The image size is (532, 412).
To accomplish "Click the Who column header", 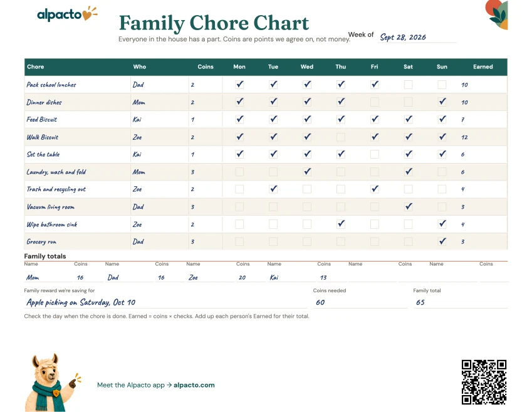I will (140, 67).
